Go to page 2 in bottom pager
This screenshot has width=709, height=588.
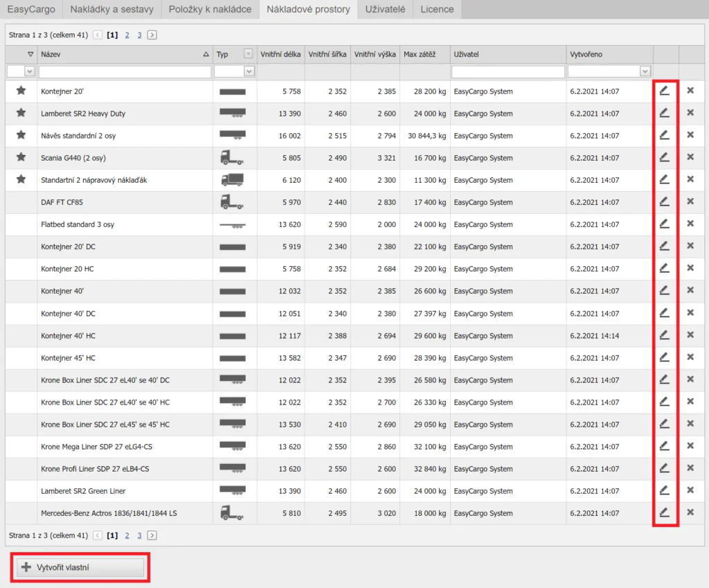tap(127, 535)
